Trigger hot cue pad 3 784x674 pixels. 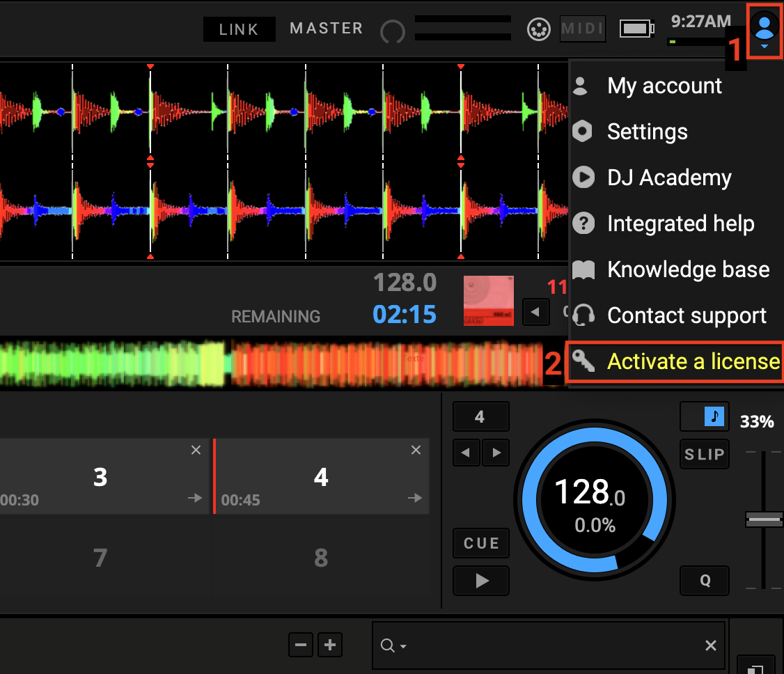pos(101,478)
